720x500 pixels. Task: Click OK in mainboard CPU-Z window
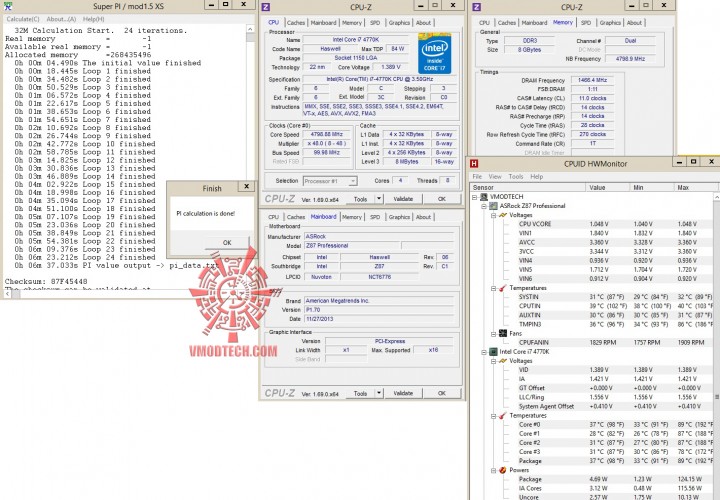(441, 393)
